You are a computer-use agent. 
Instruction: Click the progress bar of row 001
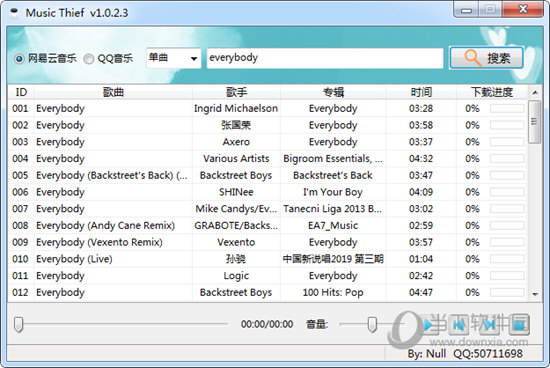point(507,108)
